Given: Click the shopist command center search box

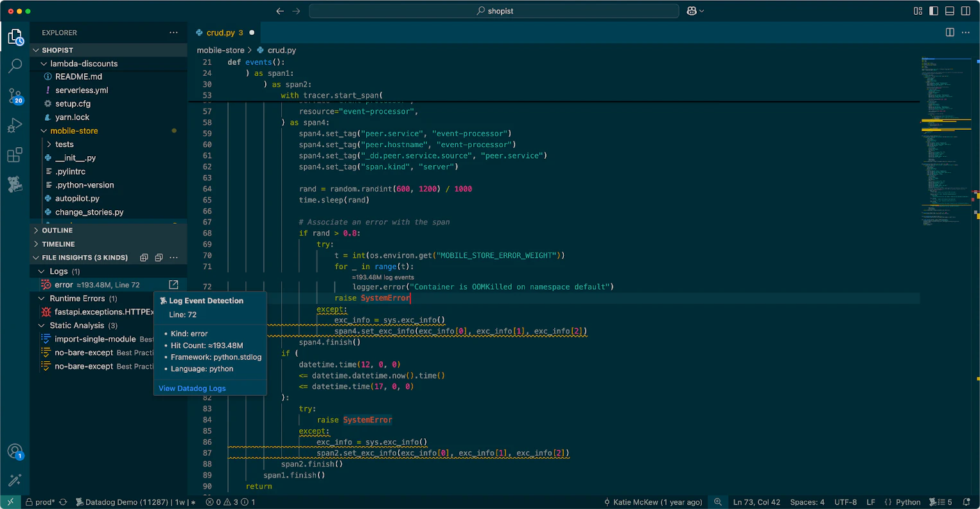Looking at the screenshot, I should (x=494, y=11).
